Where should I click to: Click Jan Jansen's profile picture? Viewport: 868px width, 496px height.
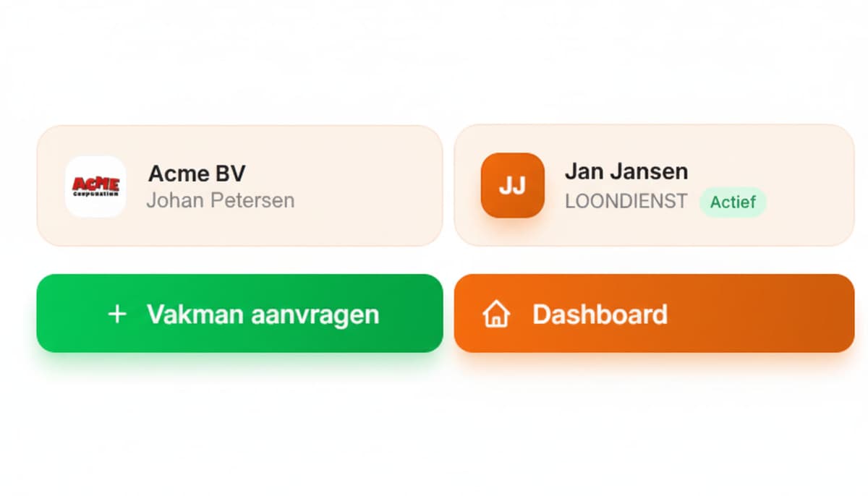(512, 186)
